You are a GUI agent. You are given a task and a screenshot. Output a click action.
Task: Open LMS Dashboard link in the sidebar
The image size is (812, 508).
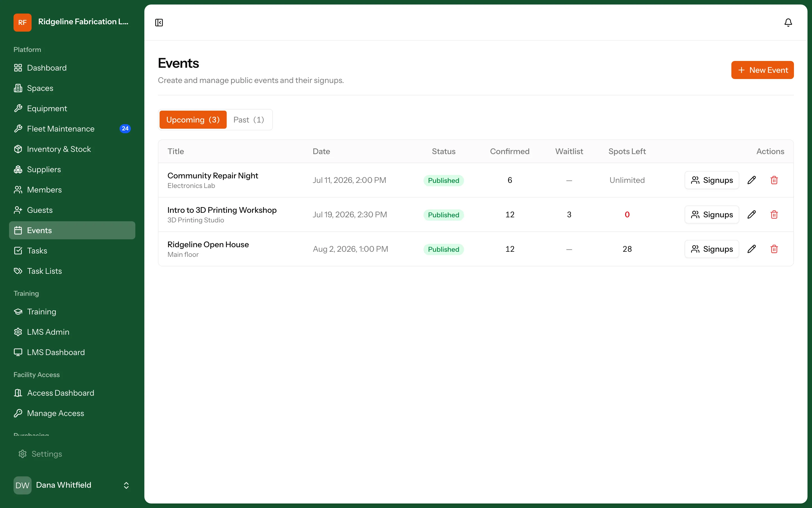pos(72,352)
